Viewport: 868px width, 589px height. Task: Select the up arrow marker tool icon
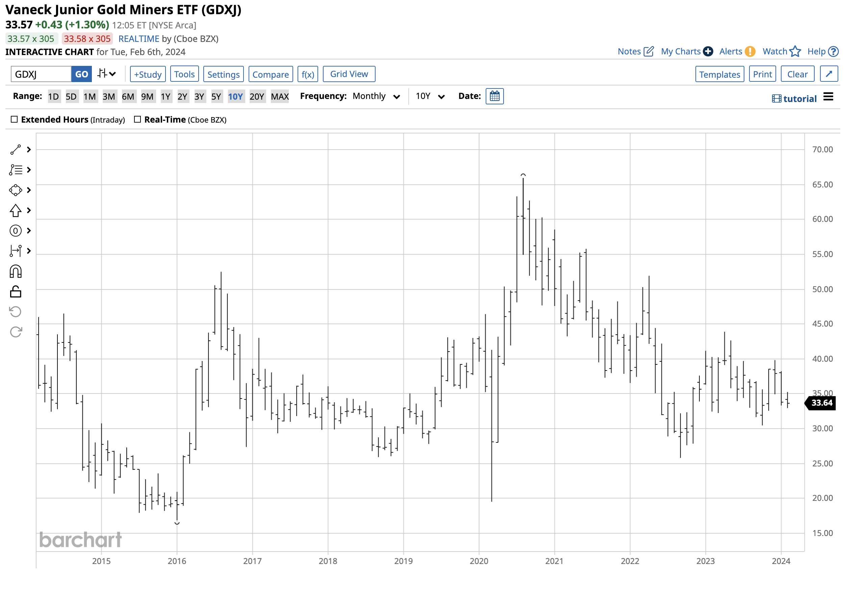[x=15, y=211]
